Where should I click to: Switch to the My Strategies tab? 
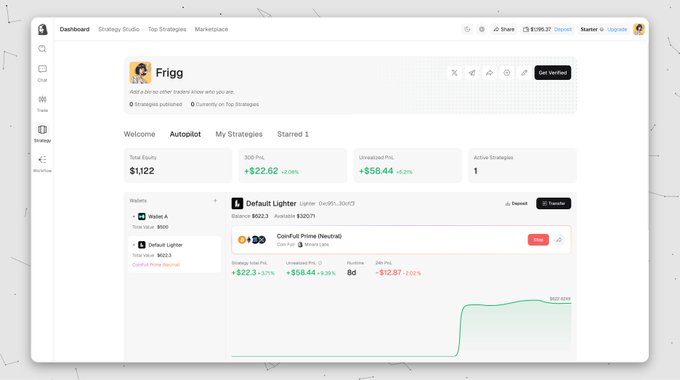point(239,134)
